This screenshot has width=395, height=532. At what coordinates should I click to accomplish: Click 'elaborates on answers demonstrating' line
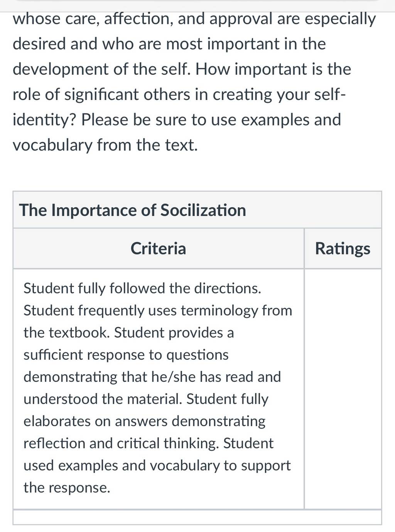point(145,421)
